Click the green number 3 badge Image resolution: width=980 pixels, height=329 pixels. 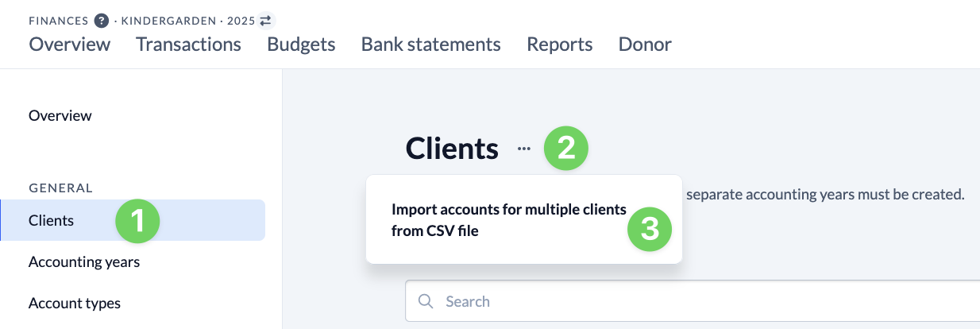tap(650, 229)
